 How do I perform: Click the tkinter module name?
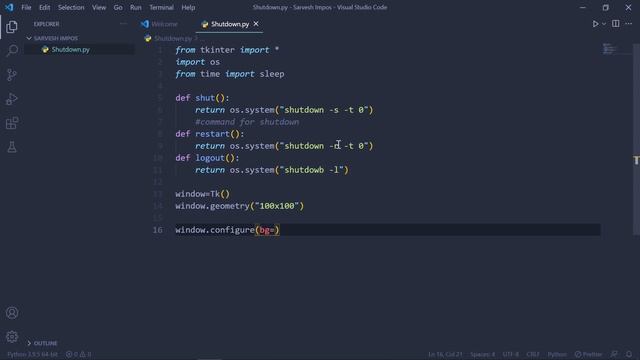pos(217,50)
